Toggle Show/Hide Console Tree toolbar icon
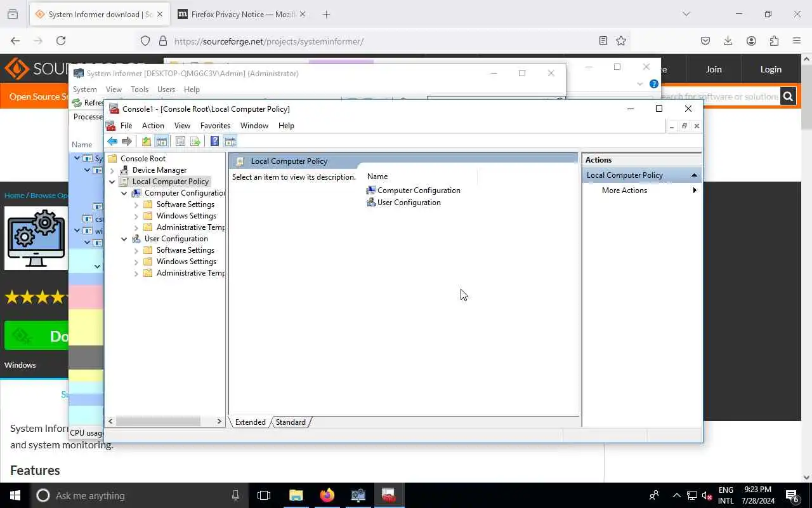The width and height of the screenshot is (812, 508). [x=161, y=142]
